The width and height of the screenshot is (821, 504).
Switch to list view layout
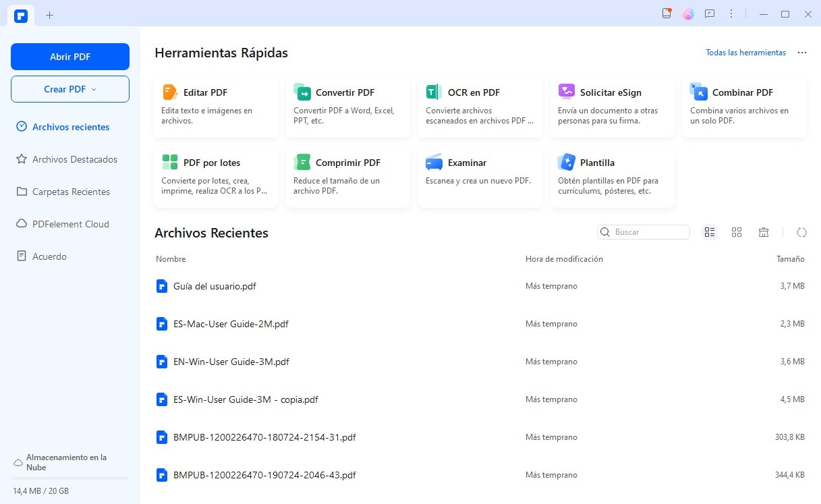click(710, 232)
